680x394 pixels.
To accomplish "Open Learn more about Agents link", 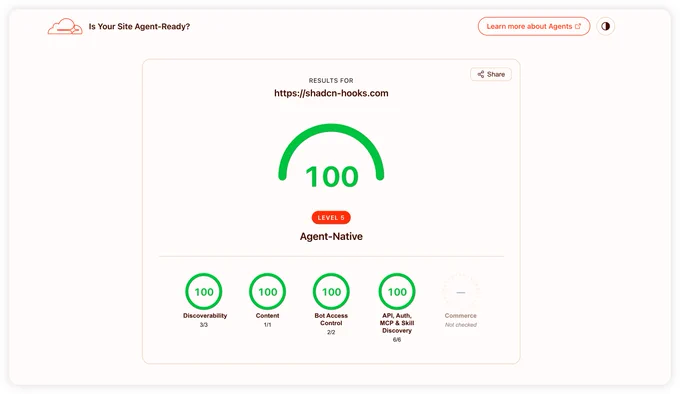I will pyautogui.click(x=534, y=26).
